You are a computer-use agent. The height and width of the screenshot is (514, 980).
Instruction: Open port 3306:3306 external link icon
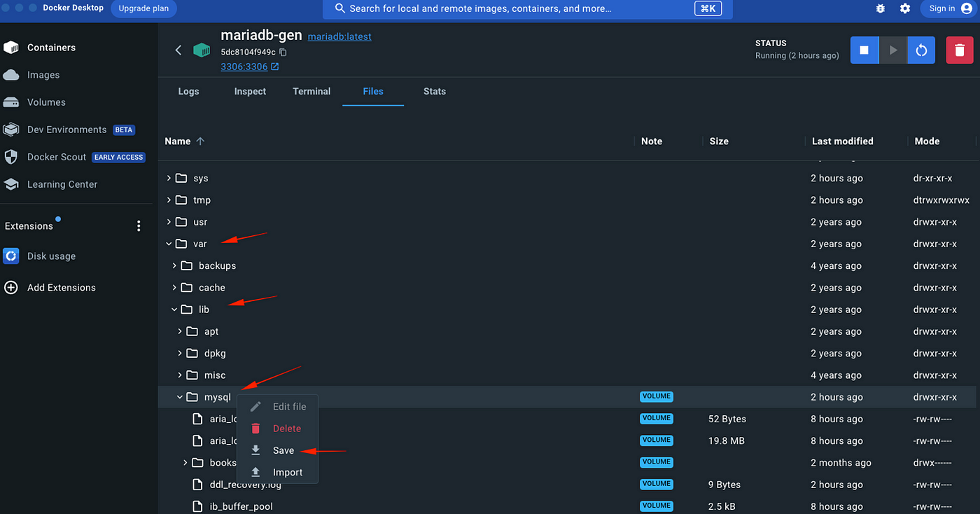pyautogui.click(x=275, y=67)
